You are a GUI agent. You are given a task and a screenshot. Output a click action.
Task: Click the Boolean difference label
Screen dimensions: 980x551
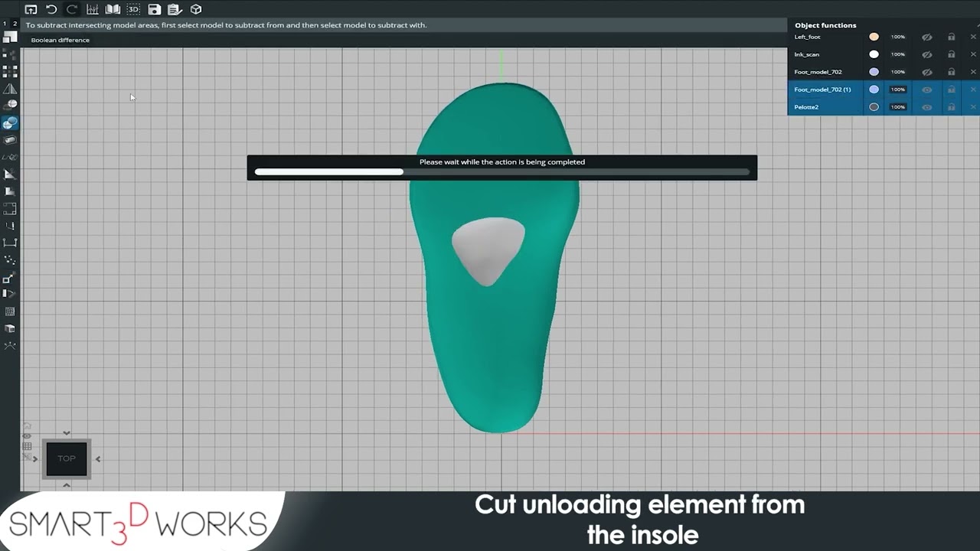click(x=60, y=40)
